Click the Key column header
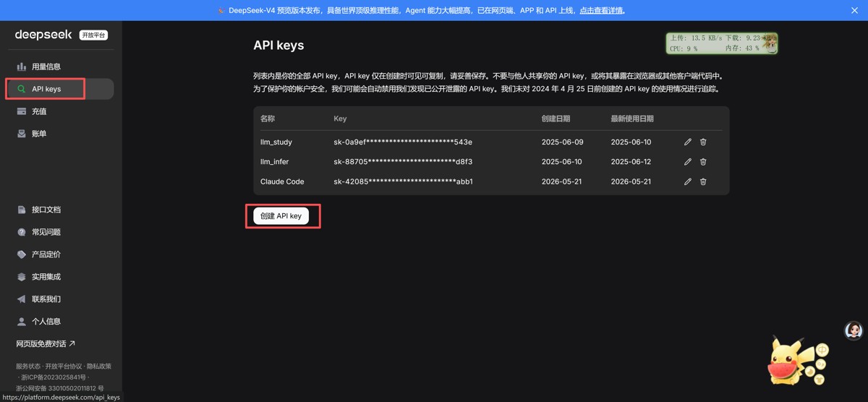The image size is (868, 402). coord(340,119)
